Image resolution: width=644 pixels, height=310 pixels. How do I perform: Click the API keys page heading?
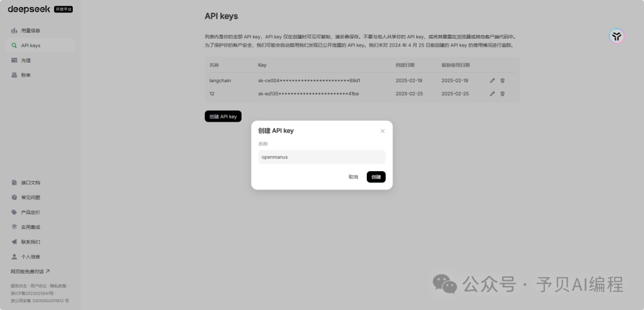pyautogui.click(x=221, y=17)
